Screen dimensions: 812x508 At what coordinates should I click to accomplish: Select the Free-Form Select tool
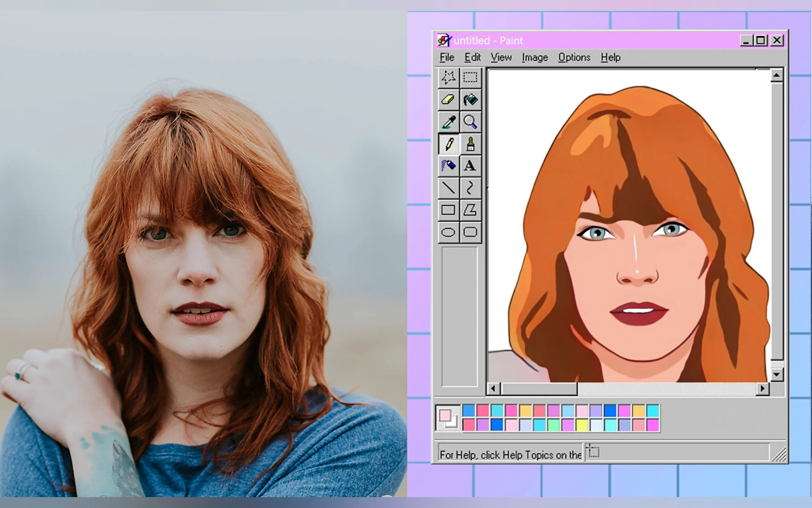tap(449, 78)
